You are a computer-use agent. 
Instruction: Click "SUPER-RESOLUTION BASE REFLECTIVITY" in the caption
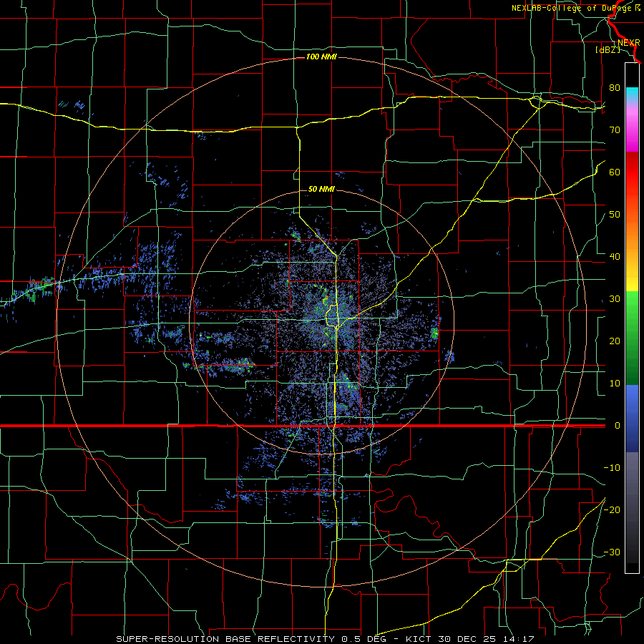[x=224, y=639]
